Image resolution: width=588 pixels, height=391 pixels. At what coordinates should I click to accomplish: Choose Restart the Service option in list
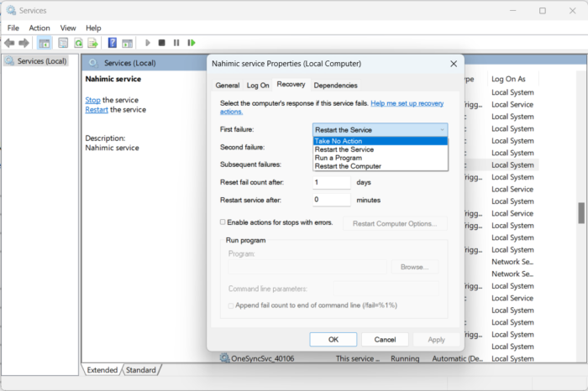tap(381, 149)
